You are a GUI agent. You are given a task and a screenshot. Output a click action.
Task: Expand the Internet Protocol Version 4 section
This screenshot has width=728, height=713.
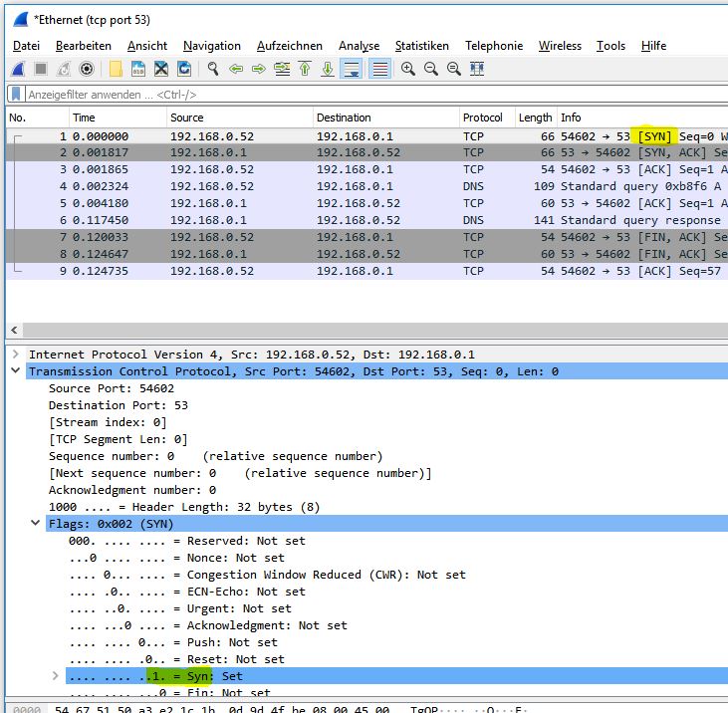pyautogui.click(x=16, y=355)
